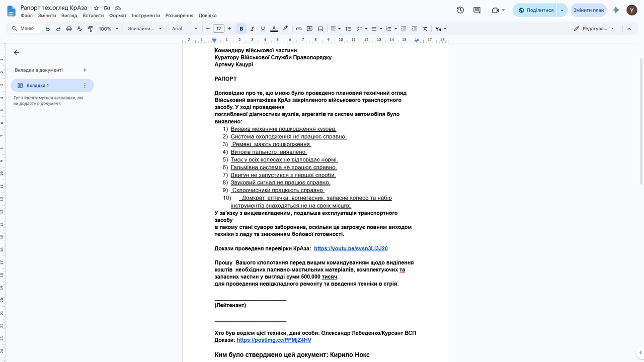644x362 pixels.
Task: Collapse the toolbar with the chevron
Action: 629,29
